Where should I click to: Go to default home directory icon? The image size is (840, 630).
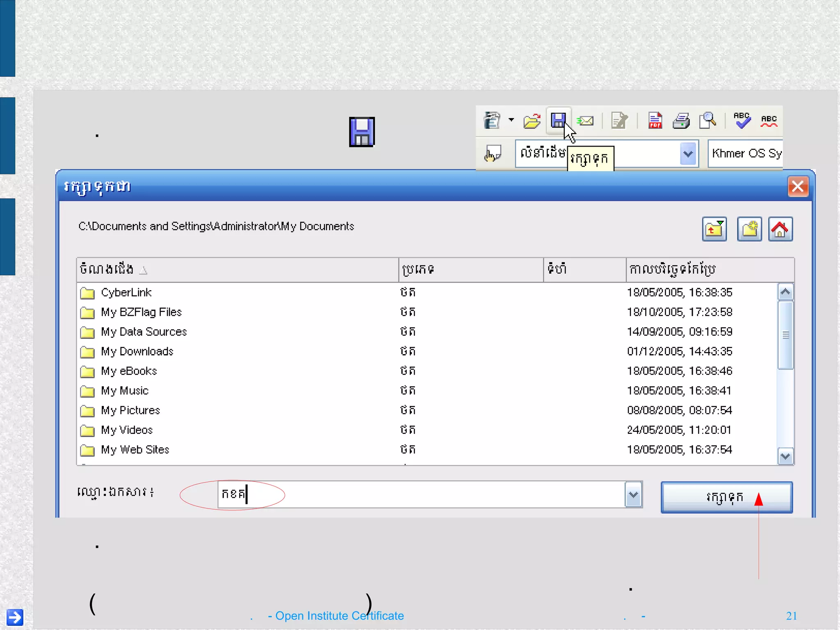click(780, 229)
